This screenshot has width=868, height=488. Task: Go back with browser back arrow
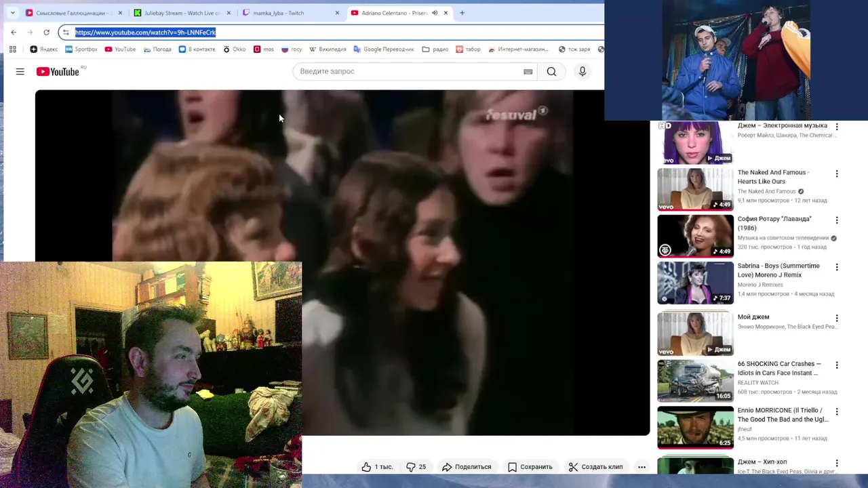(x=14, y=32)
